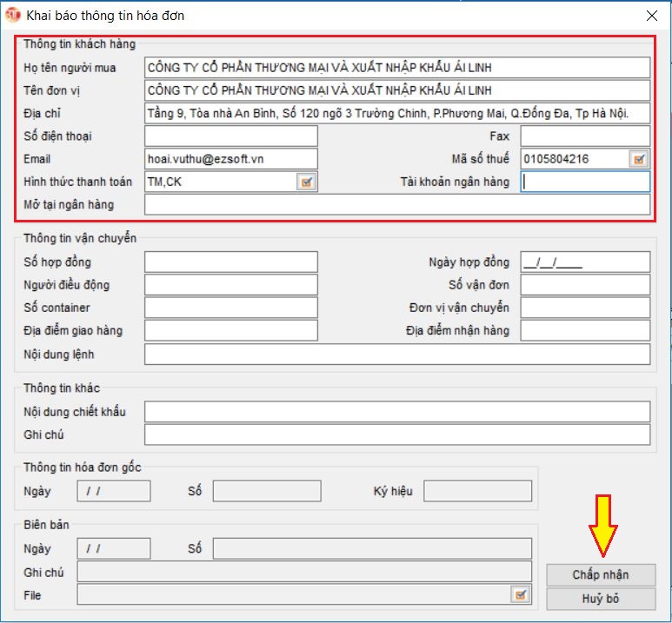Click the Nội dung lệnh field
Screen dimensions: 672x623
coord(397,355)
